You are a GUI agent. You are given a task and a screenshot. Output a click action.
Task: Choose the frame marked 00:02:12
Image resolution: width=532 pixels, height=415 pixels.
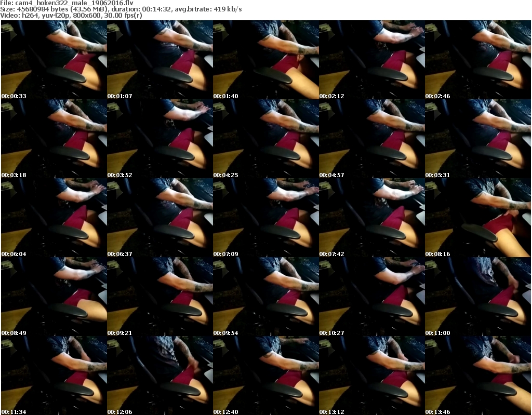pyautogui.click(x=372, y=60)
